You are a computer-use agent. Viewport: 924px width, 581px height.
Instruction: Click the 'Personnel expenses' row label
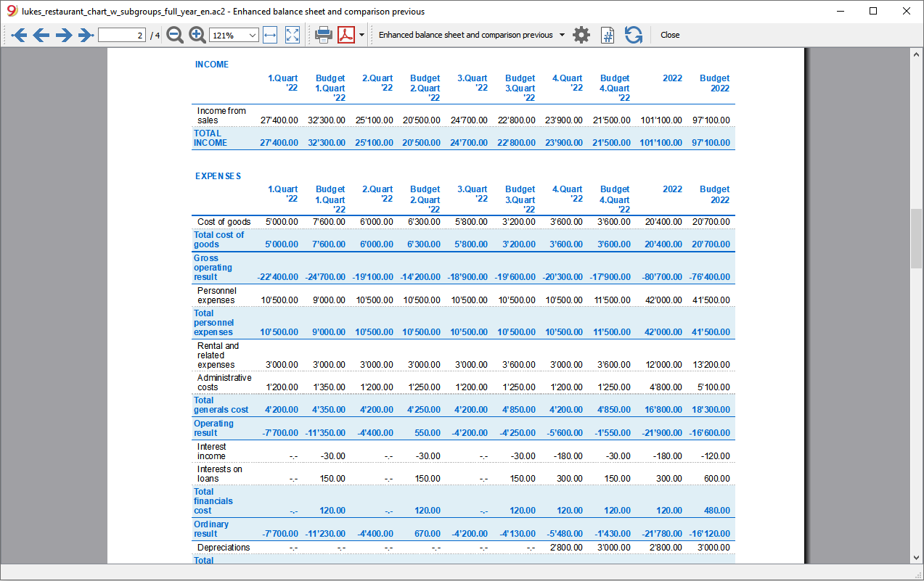pos(217,295)
